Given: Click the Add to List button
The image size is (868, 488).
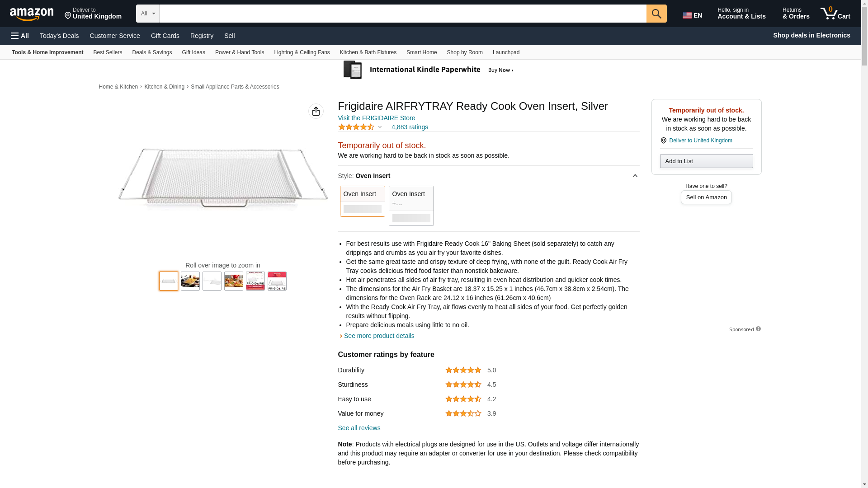Looking at the screenshot, I should 706,161.
